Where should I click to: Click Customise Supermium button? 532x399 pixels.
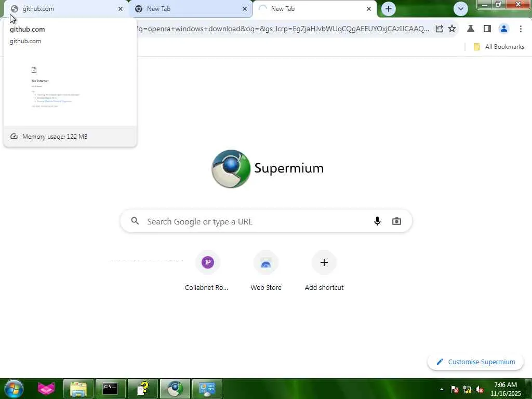coord(475,362)
